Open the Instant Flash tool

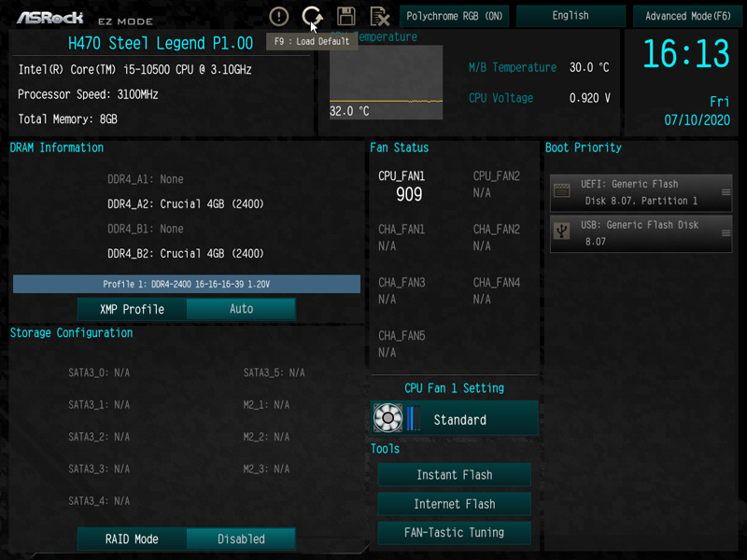(455, 475)
